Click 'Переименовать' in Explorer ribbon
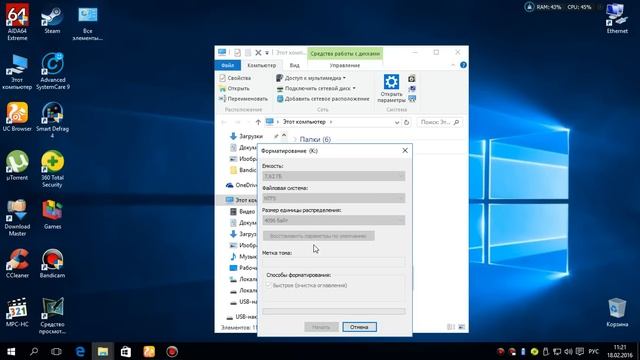The height and width of the screenshot is (360, 640). point(243,99)
